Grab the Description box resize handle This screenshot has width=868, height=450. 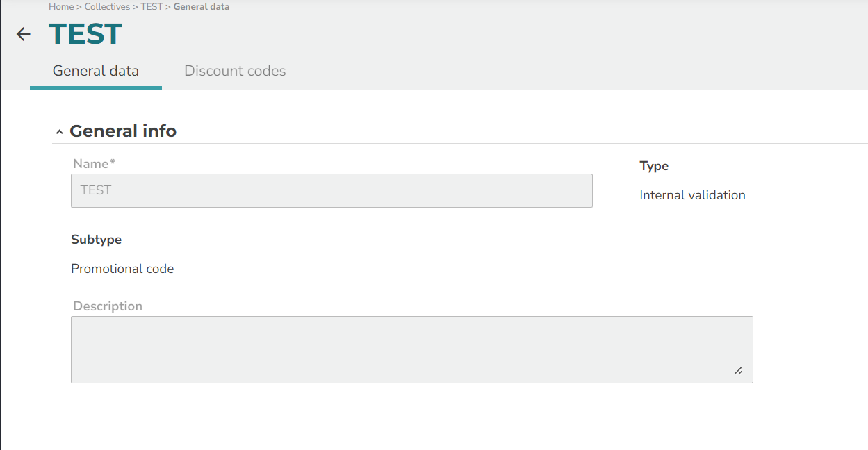click(x=738, y=371)
